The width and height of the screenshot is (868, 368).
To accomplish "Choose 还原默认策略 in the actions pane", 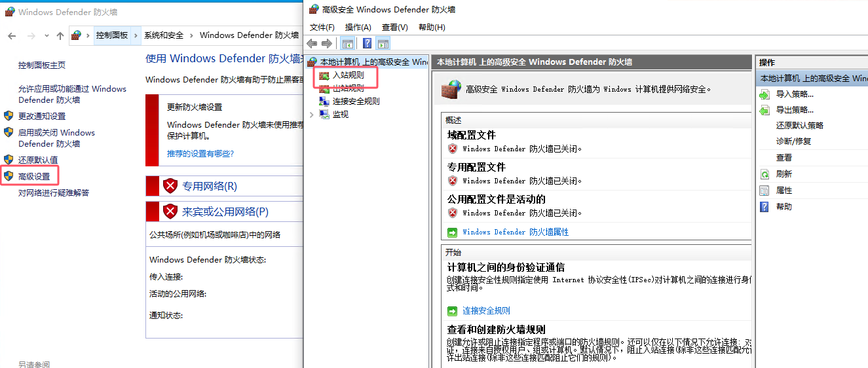I will [800, 126].
